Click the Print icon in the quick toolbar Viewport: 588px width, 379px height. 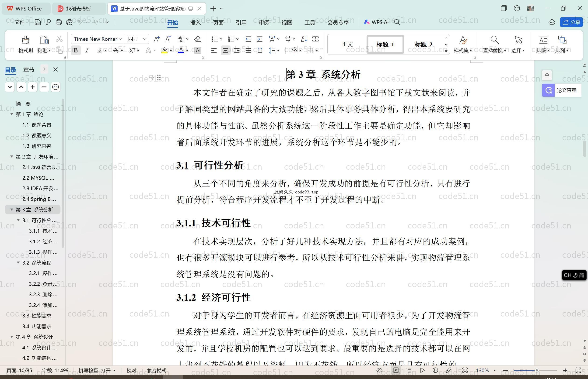click(x=59, y=22)
